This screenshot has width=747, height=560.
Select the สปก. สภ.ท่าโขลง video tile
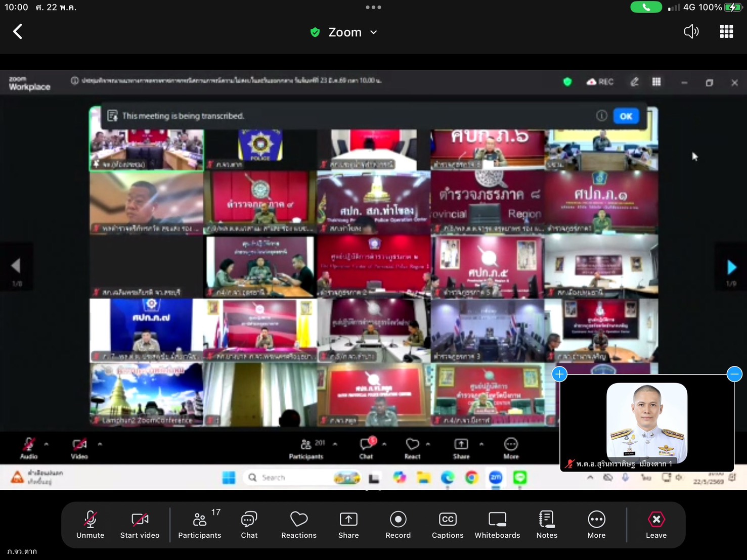(374, 202)
